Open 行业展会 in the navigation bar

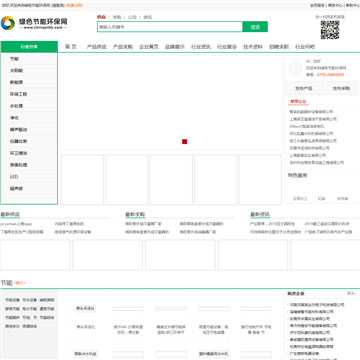click(x=227, y=47)
